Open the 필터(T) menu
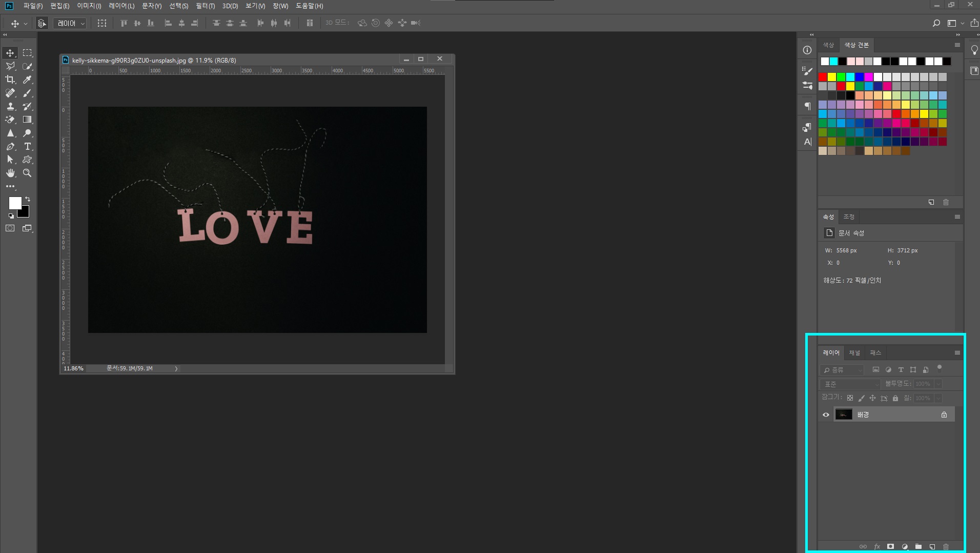Image resolution: width=980 pixels, height=553 pixels. (205, 6)
